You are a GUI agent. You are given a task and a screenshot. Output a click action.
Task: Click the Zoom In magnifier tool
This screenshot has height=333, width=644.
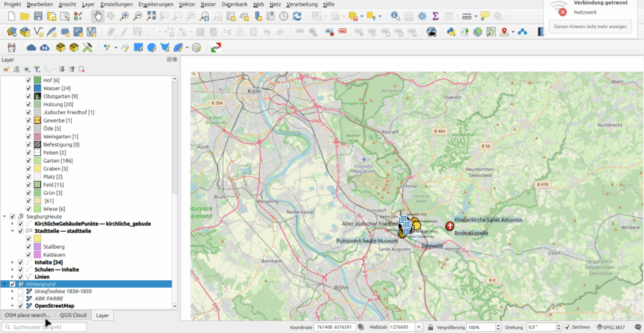[125, 16]
